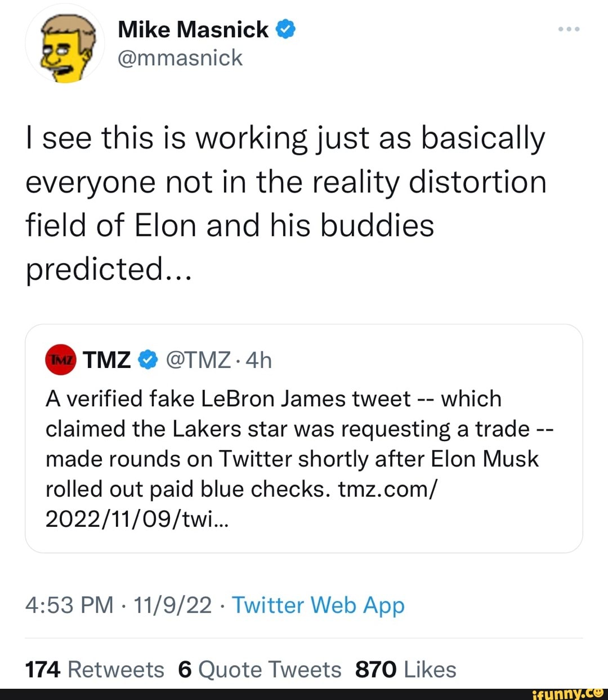Image resolution: width=608 pixels, height=700 pixels.
Task: Click the 4:53 PM tweet timestamp
Action: point(69,605)
